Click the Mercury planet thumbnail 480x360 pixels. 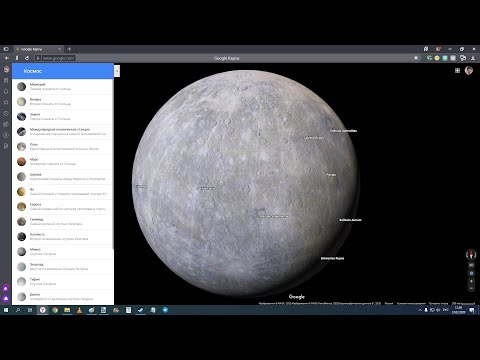tap(22, 87)
